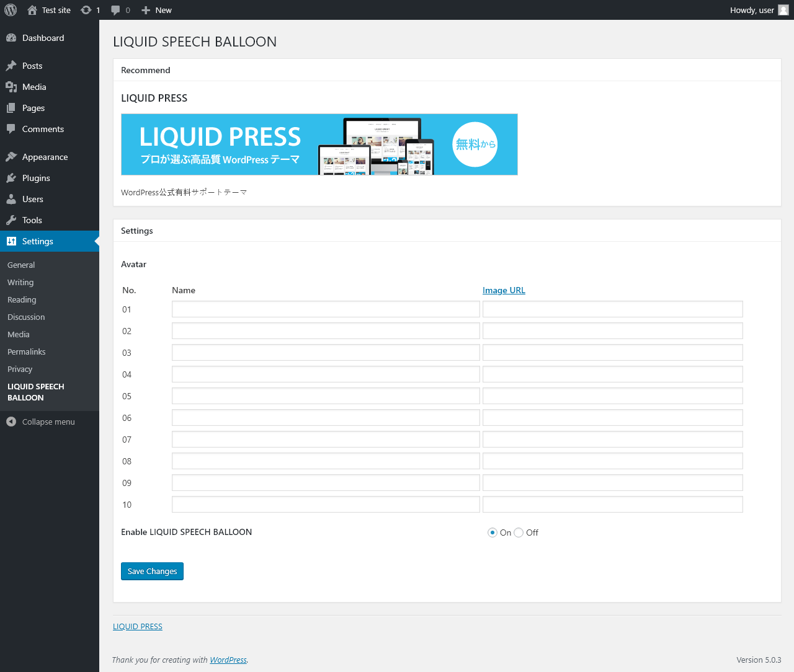
Task: Click the Dashboard gauge icon
Action: coord(11,38)
